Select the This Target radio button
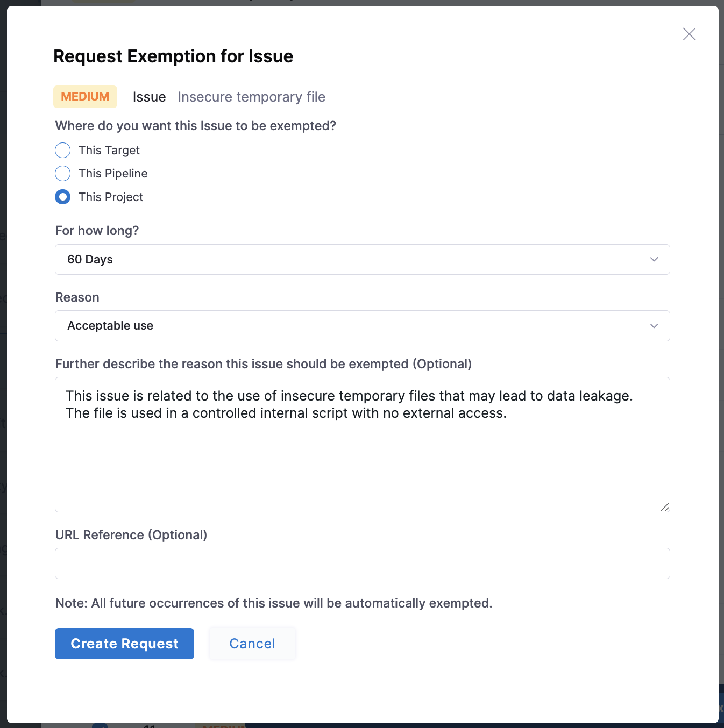Screen dimensions: 724x728 click(63, 150)
